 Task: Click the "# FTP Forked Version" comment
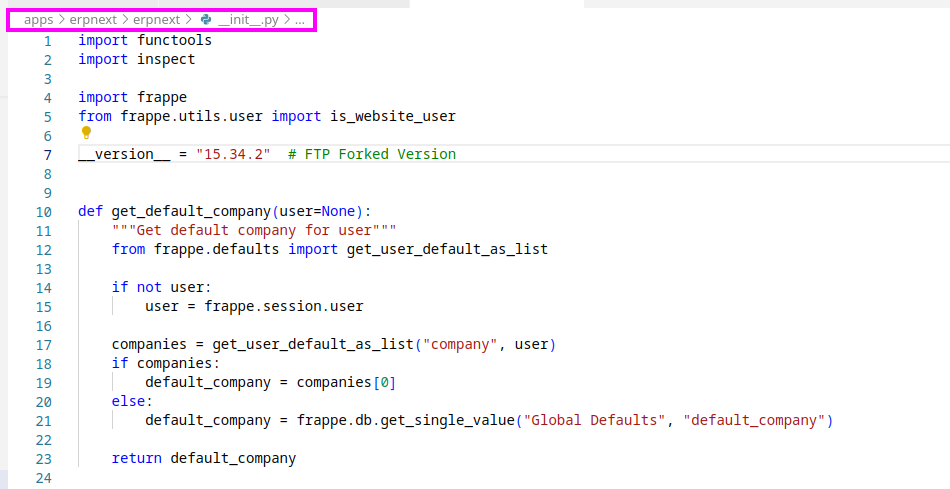pyautogui.click(x=371, y=155)
